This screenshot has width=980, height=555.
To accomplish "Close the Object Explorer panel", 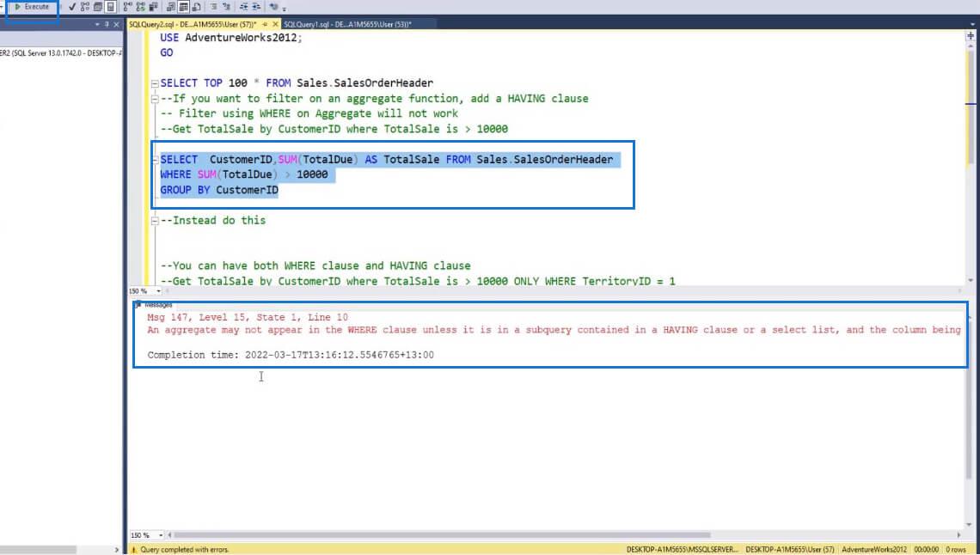I will click(116, 24).
